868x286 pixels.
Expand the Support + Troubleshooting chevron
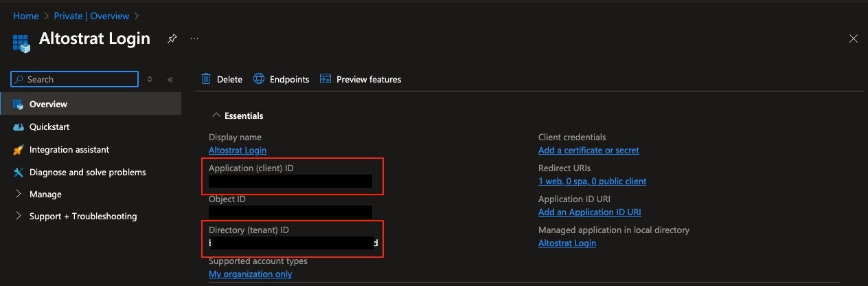point(19,216)
